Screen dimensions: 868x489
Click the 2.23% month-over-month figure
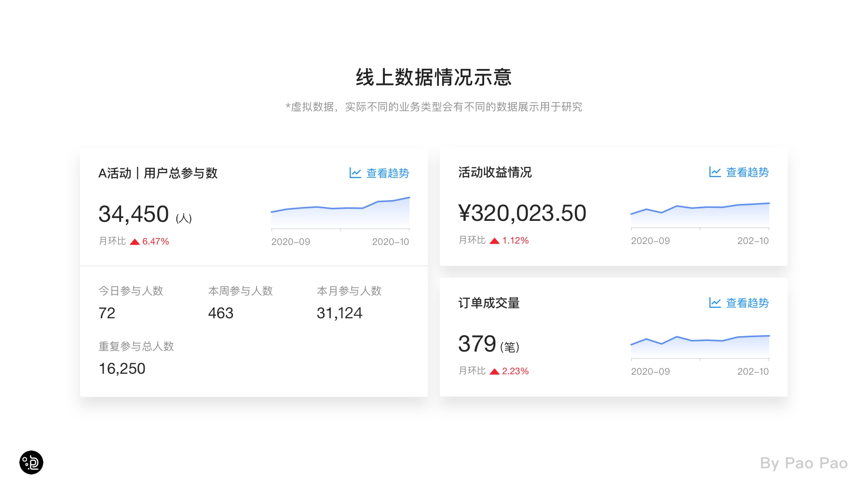pyautogui.click(x=515, y=371)
